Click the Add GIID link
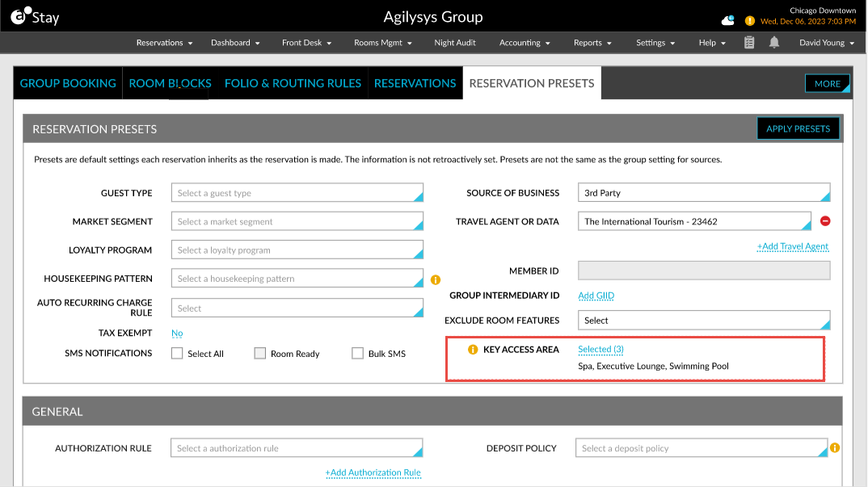This screenshot has height=487, width=868. [x=596, y=296]
